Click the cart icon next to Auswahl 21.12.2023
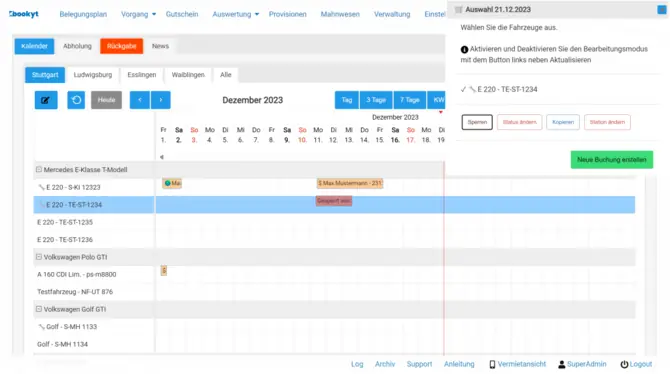 (458, 9)
